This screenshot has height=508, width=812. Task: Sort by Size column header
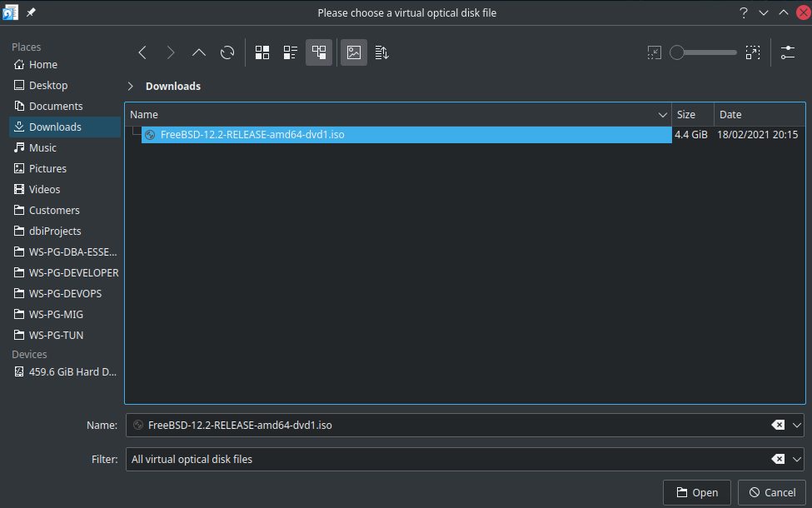click(692, 114)
